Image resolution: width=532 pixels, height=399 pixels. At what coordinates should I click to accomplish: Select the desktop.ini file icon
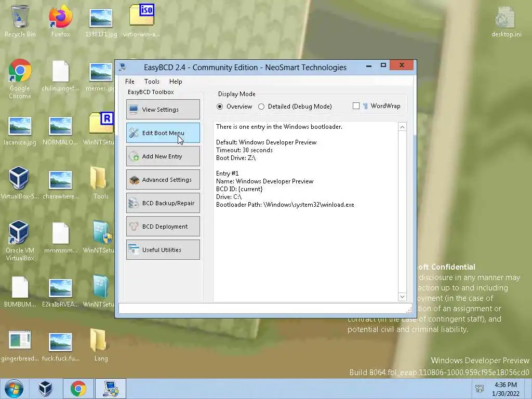click(506, 22)
